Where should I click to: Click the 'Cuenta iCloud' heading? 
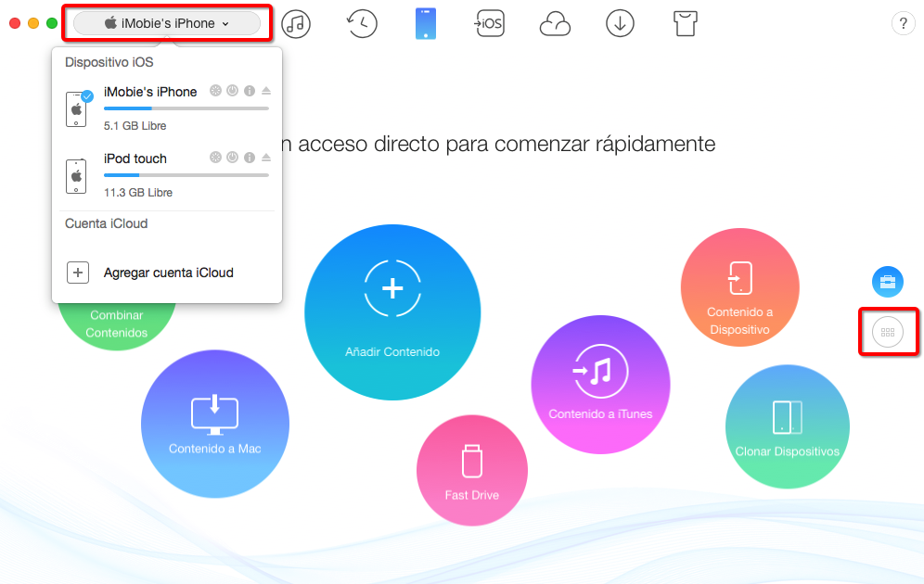point(106,223)
